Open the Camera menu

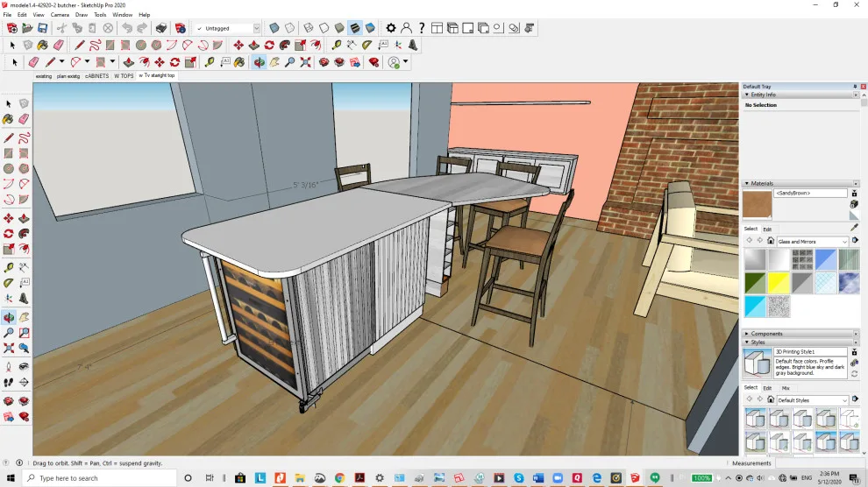click(60, 15)
